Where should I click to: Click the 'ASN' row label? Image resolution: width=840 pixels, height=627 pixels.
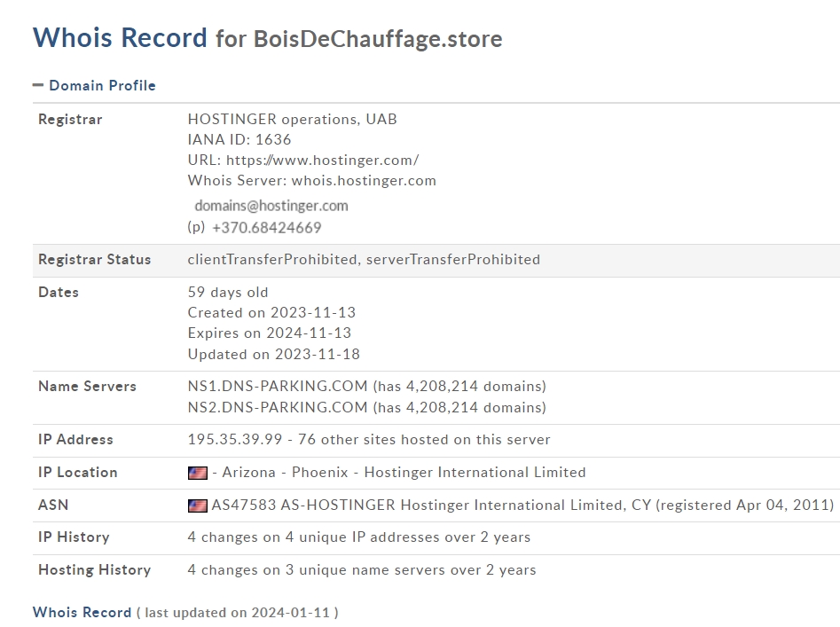[53, 505]
